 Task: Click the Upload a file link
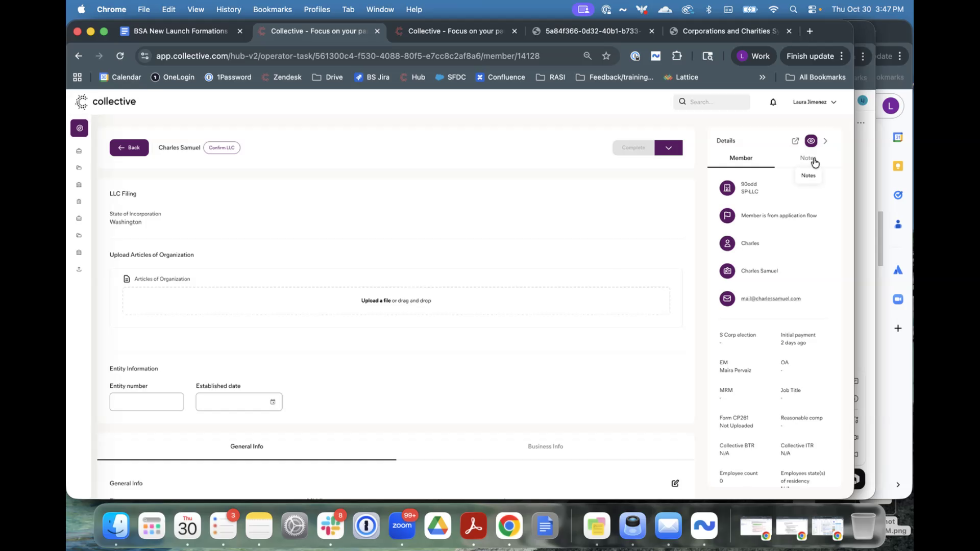(376, 300)
